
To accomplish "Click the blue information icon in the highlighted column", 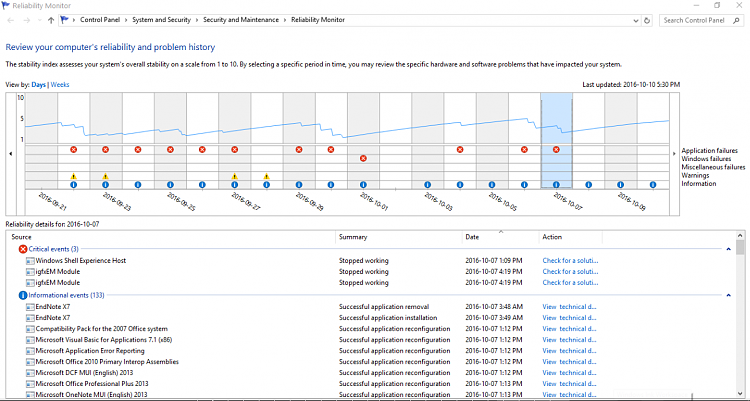I will (x=556, y=185).
